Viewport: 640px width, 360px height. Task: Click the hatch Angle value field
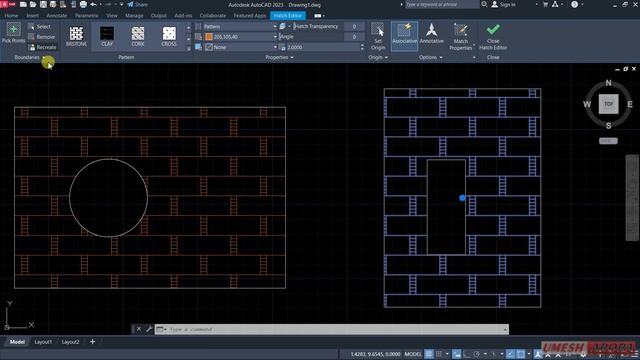click(354, 37)
